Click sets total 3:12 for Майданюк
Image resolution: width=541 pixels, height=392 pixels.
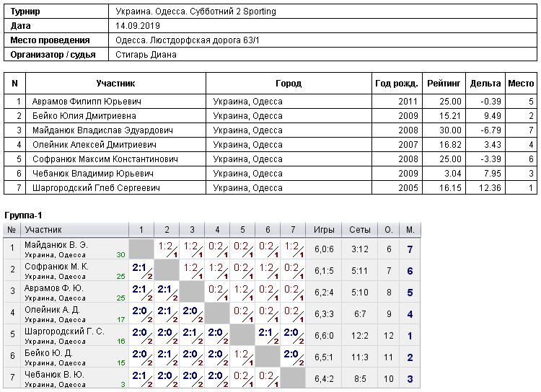tap(359, 249)
